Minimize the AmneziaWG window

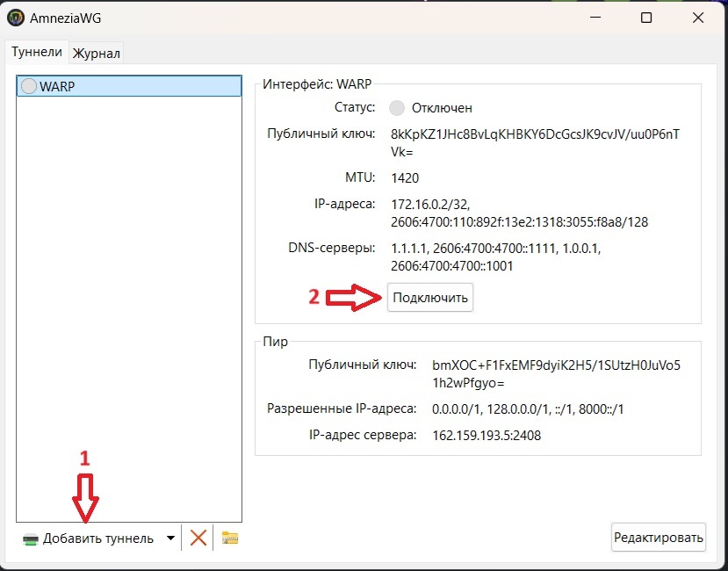595,18
